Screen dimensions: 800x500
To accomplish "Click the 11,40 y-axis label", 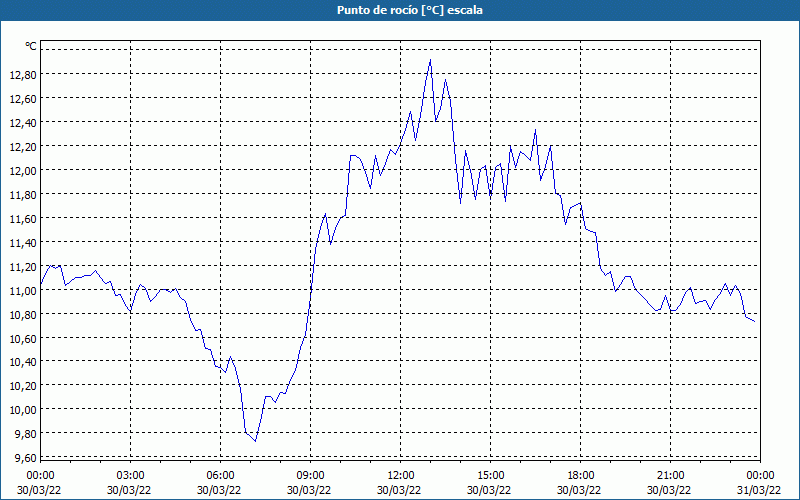I will [x=23, y=243].
